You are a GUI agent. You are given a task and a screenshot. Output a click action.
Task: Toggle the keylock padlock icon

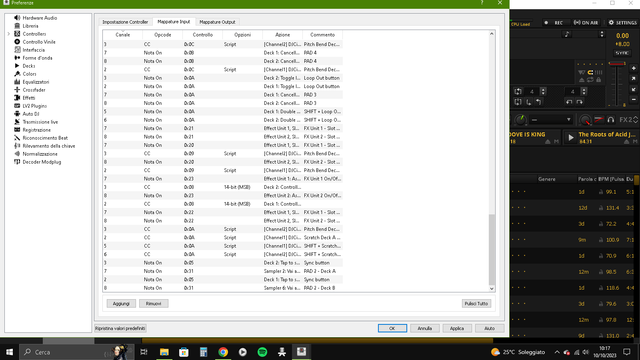coord(598,80)
